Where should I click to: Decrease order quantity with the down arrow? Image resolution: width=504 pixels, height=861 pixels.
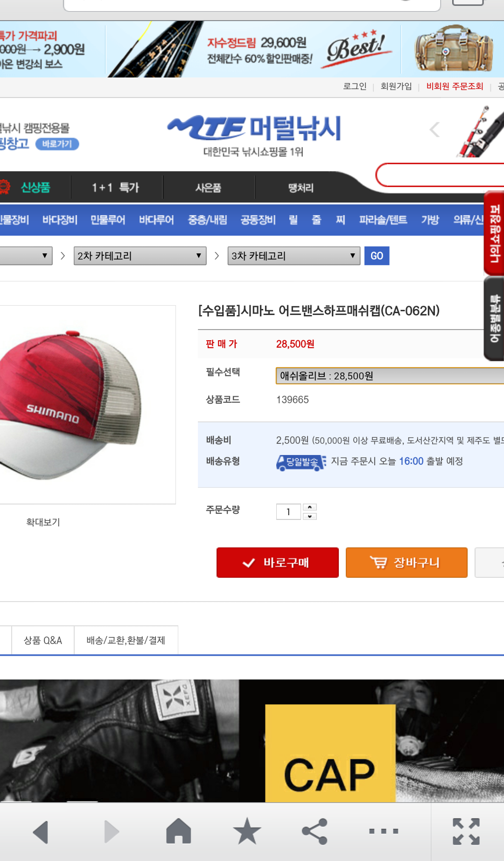[310, 516]
